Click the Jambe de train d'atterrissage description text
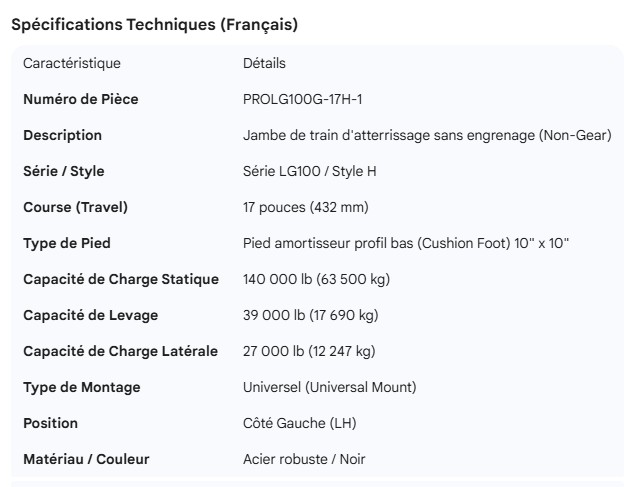Image resolution: width=624 pixels, height=487 pixels. point(426,135)
